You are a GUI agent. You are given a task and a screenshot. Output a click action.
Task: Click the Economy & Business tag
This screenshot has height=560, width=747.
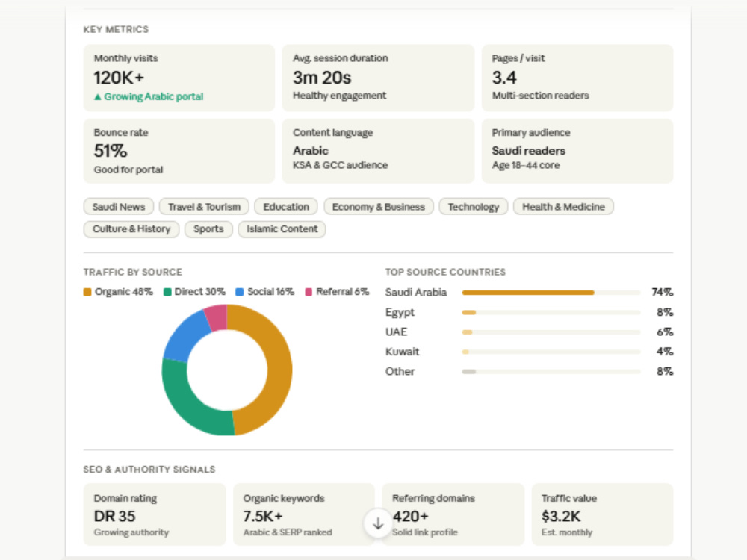click(x=378, y=207)
